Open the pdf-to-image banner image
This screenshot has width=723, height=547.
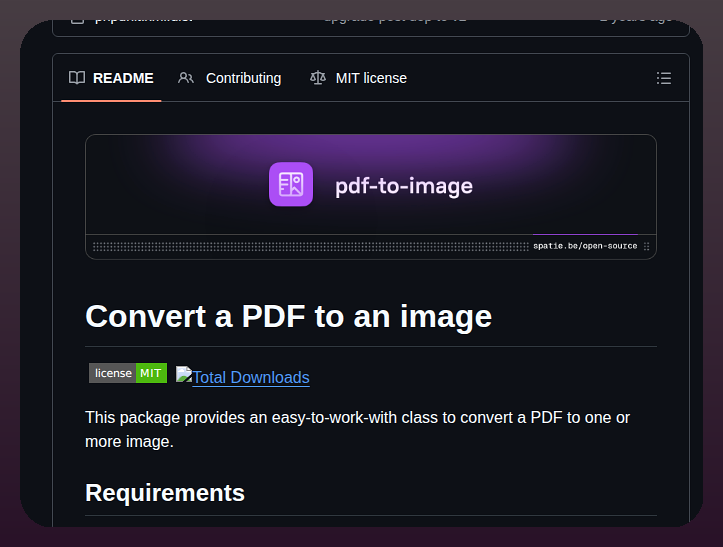coord(371,197)
